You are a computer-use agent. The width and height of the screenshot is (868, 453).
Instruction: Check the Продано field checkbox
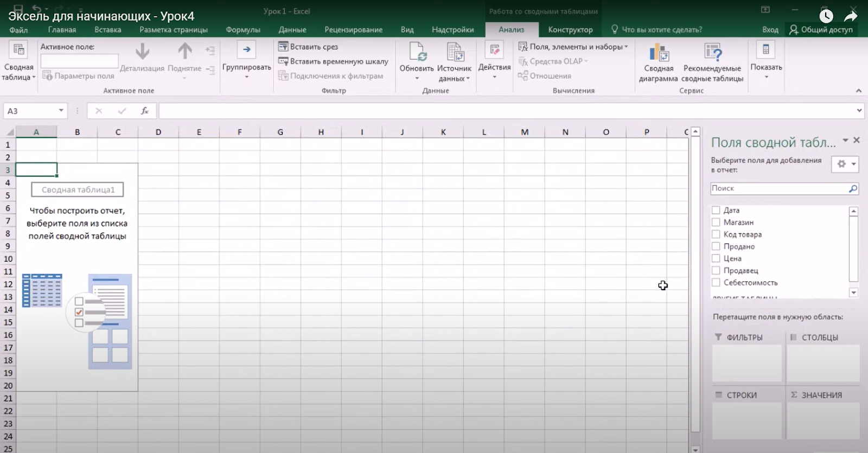point(716,246)
